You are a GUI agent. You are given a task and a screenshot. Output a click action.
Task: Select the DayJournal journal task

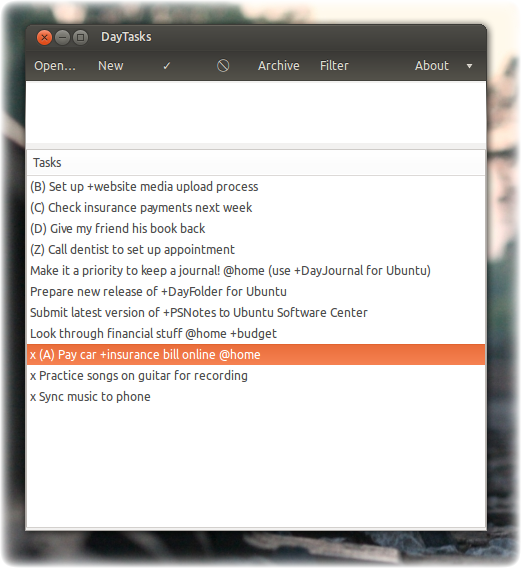click(256, 271)
